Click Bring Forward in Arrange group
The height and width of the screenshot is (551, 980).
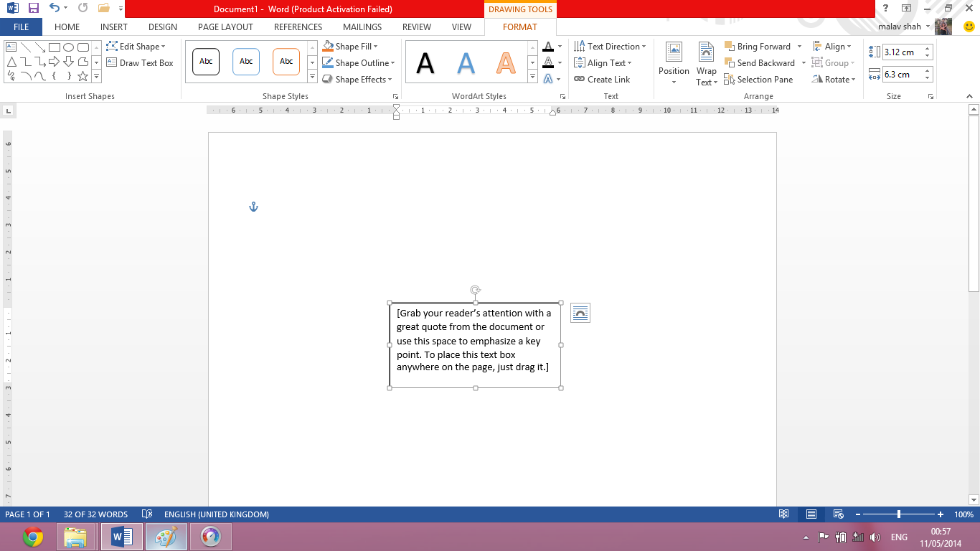[759, 46]
